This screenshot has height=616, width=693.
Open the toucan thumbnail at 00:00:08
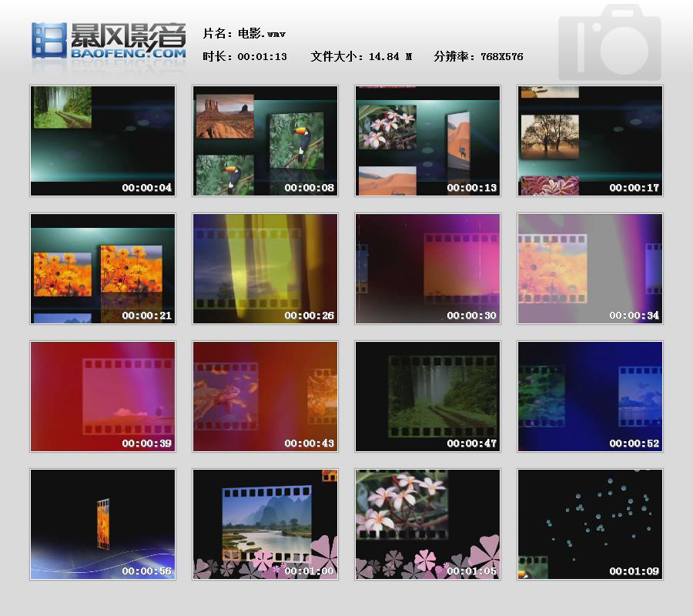tap(265, 140)
